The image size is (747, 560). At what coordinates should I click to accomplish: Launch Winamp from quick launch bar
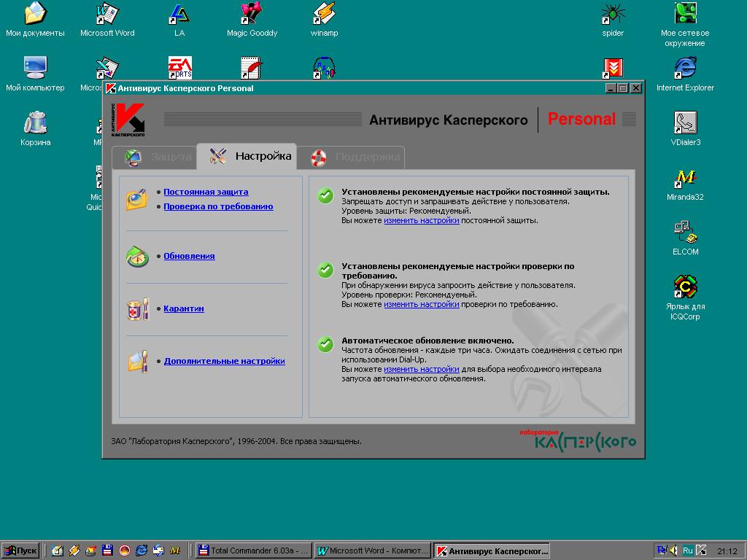[74, 551]
